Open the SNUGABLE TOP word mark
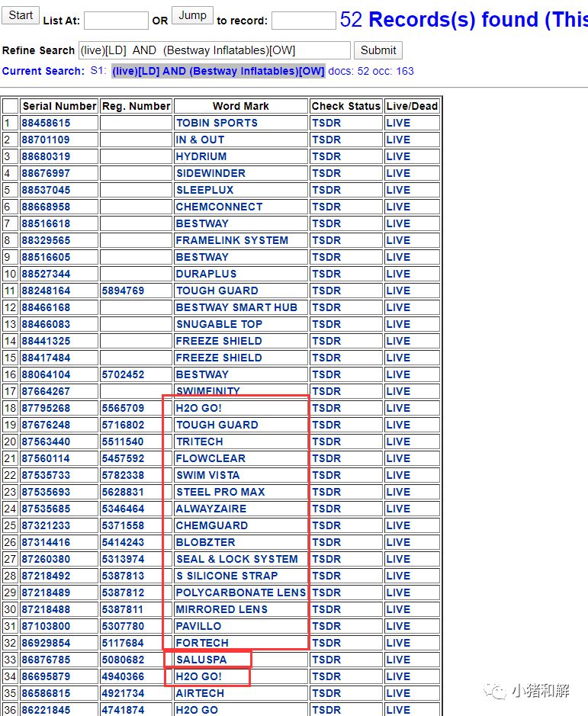 pos(219,324)
